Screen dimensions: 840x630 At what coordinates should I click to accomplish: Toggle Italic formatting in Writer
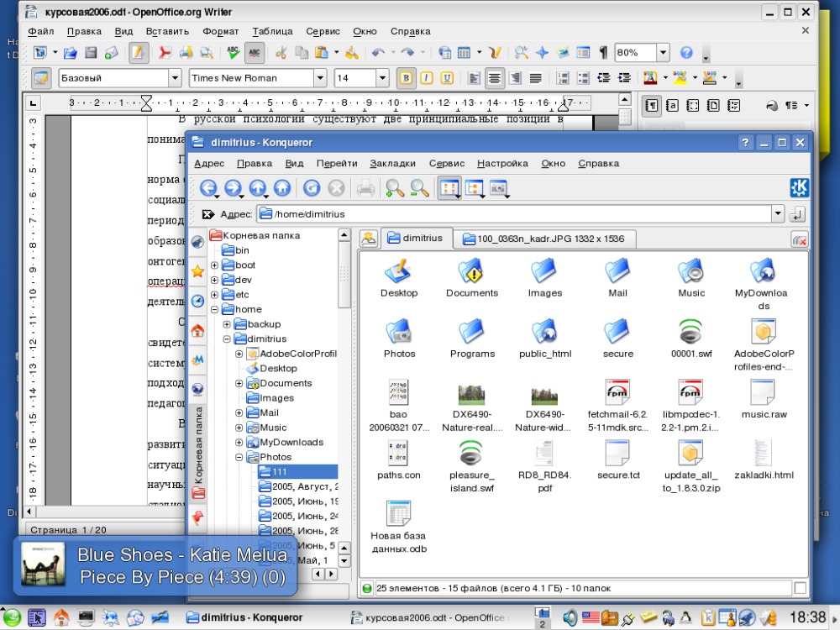pyautogui.click(x=427, y=78)
